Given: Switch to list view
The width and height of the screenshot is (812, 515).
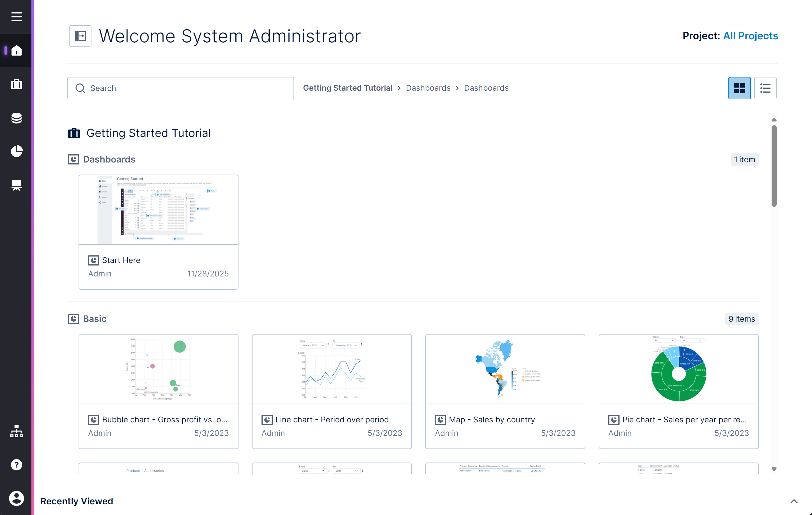Looking at the screenshot, I should [765, 88].
